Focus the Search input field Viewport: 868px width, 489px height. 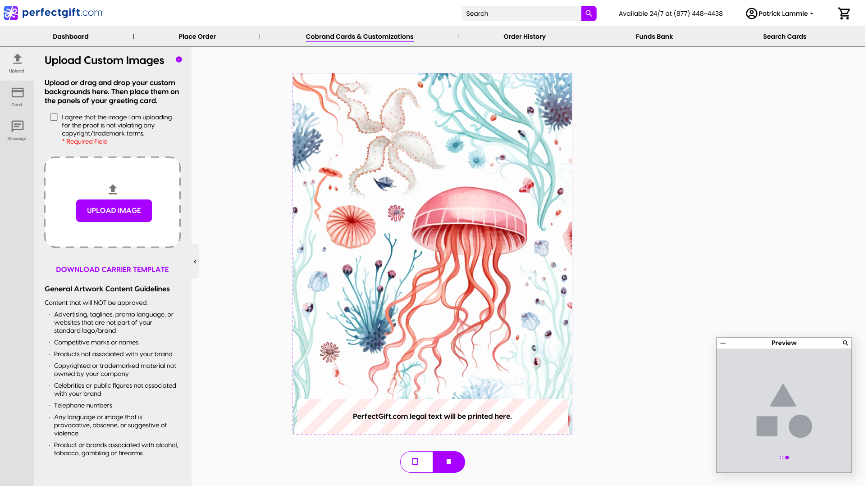(521, 14)
